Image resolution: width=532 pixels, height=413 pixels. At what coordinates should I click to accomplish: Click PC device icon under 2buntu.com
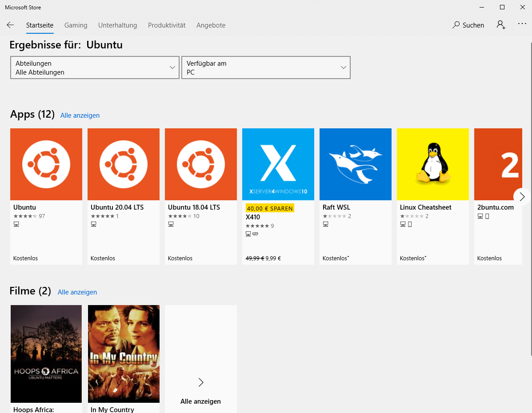click(480, 216)
